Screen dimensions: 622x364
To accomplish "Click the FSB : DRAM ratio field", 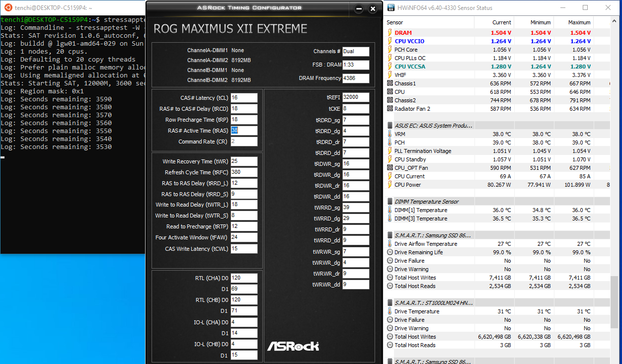I will point(356,65).
